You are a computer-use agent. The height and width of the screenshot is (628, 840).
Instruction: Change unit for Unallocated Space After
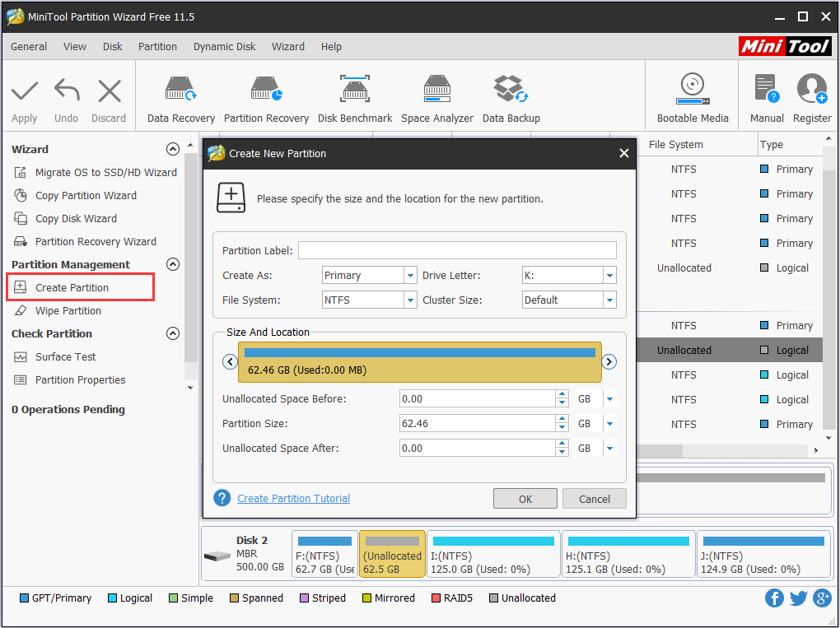[x=609, y=448]
